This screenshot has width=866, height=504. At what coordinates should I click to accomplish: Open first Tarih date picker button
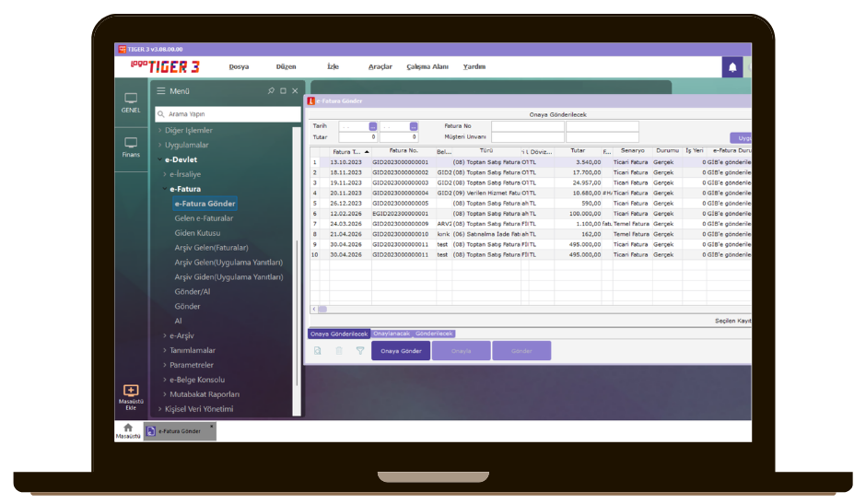tap(373, 126)
